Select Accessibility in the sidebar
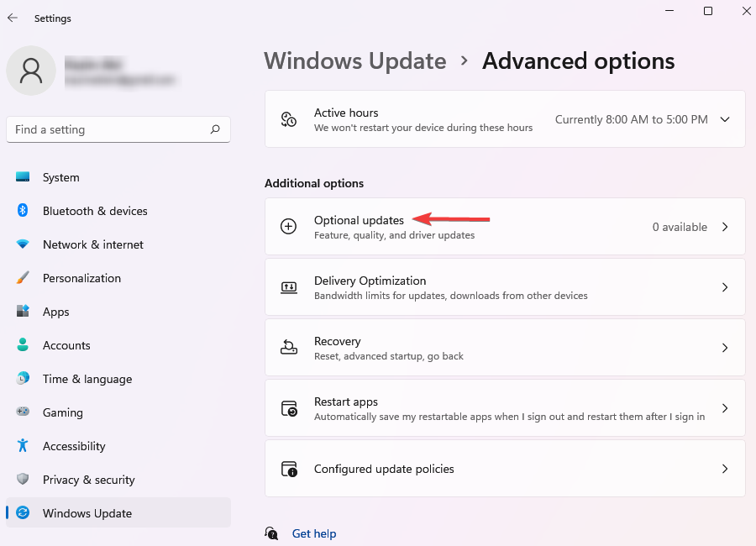Screen dimensions: 756x546 point(118,446)
